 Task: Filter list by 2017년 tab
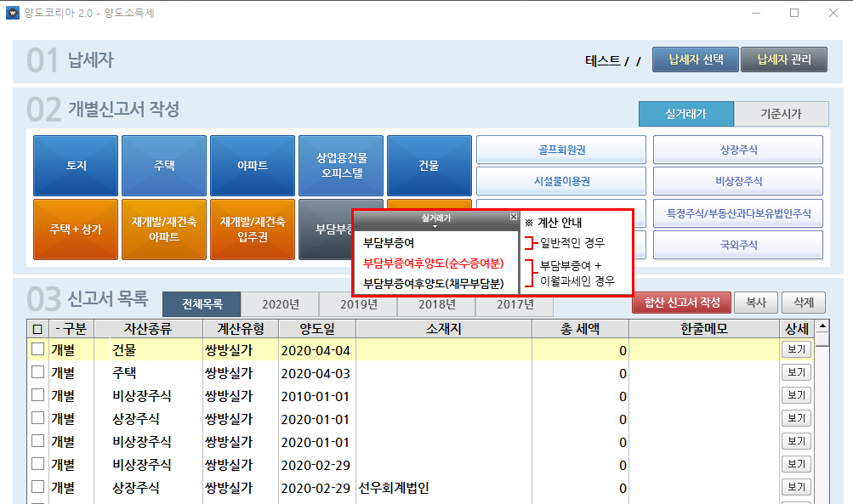click(515, 304)
